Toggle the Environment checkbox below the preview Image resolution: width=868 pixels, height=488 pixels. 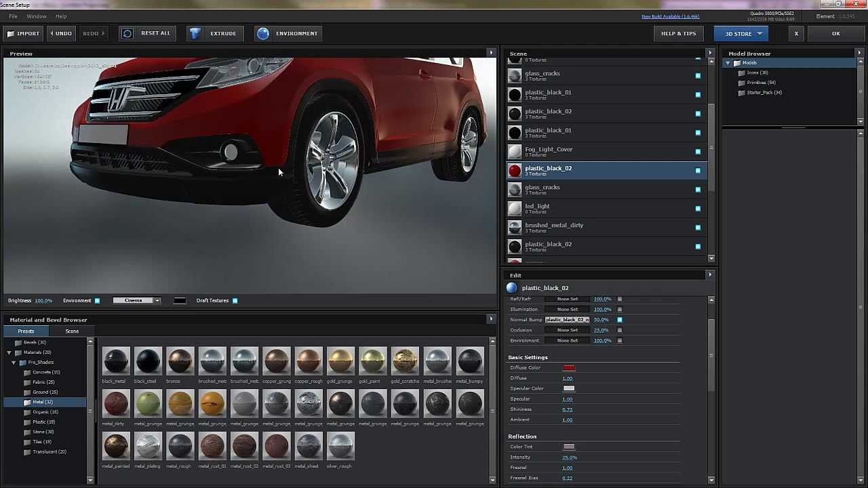coord(97,301)
